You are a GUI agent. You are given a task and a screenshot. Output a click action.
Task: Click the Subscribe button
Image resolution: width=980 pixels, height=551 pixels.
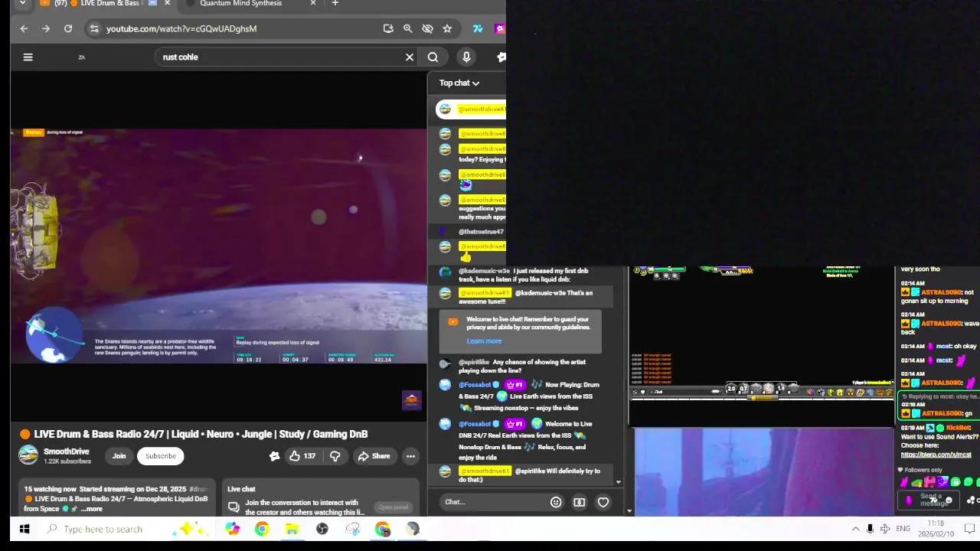click(161, 456)
